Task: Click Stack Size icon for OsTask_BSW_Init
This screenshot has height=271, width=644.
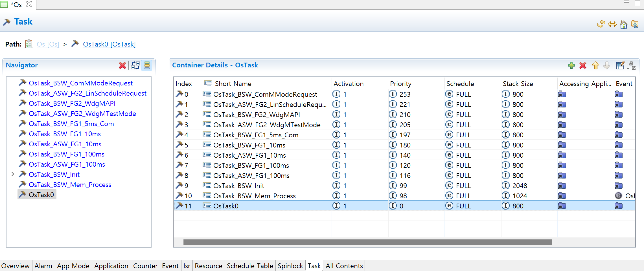Action: pyautogui.click(x=506, y=185)
